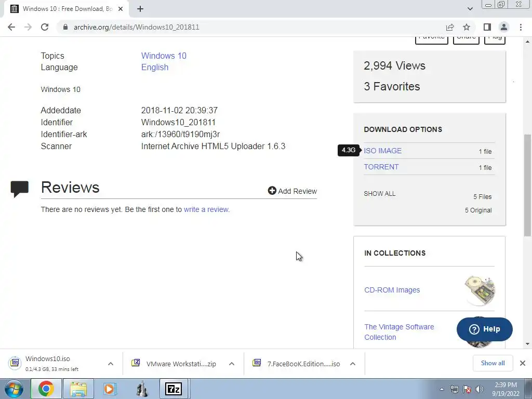Click the network tray icon

(x=454, y=389)
